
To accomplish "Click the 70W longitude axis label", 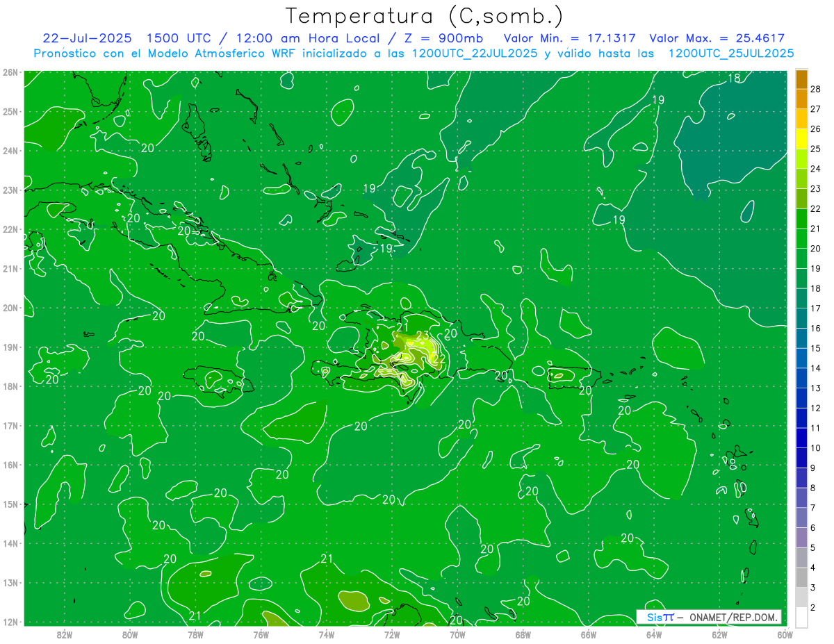I will pos(457,634).
